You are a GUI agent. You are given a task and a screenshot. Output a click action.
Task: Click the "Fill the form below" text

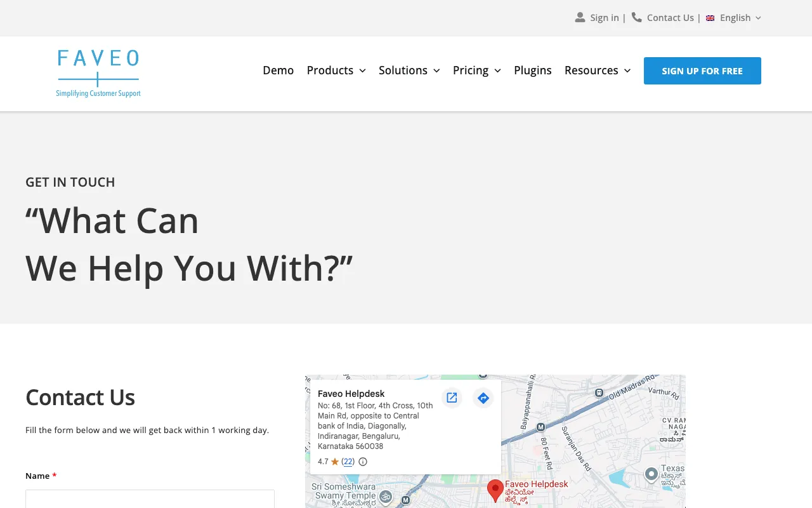click(x=147, y=430)
